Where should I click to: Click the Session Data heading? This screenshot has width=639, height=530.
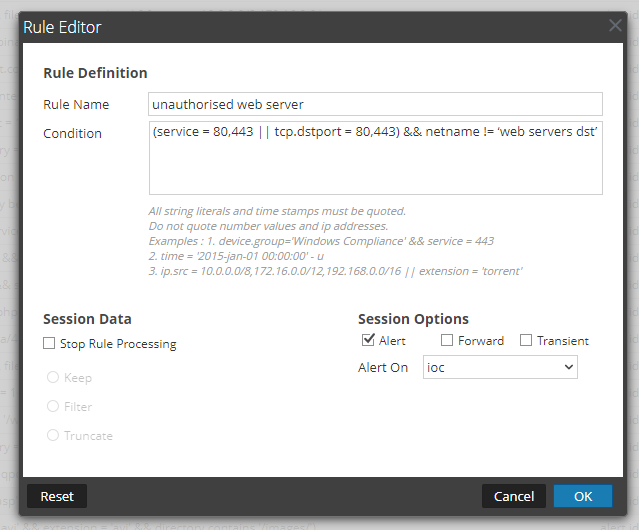(87, 319)
